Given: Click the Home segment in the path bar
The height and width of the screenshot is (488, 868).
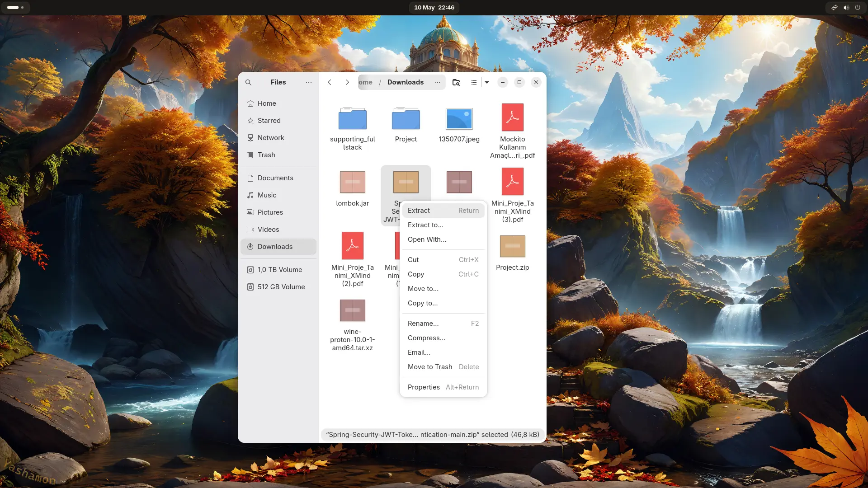Looking at the screenshot, I should pos(365,82).
